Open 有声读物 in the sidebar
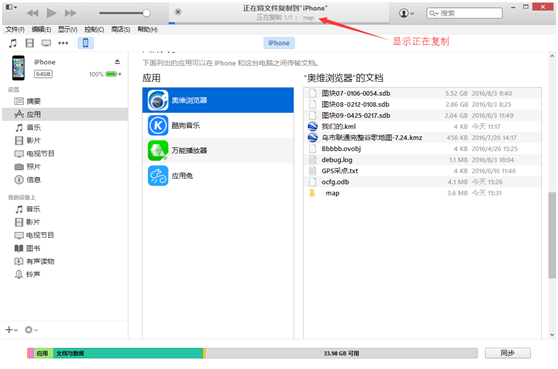This screenshot has height=369, width=558. 65,262
